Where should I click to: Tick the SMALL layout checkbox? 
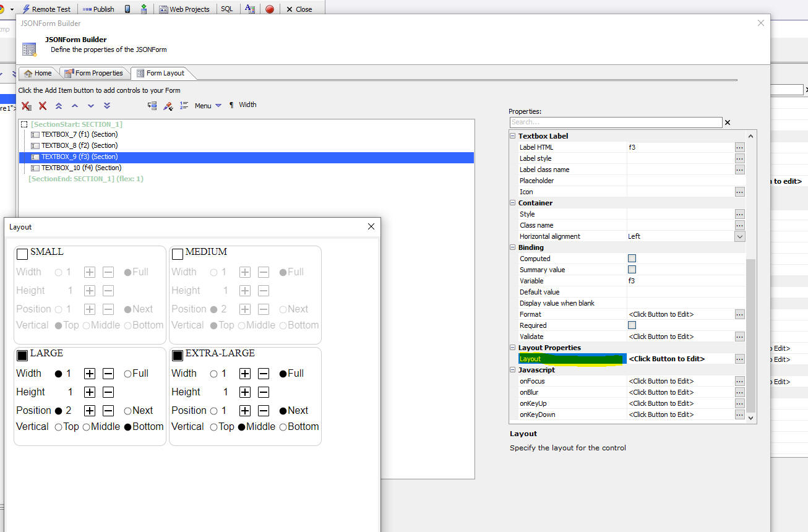22,254
